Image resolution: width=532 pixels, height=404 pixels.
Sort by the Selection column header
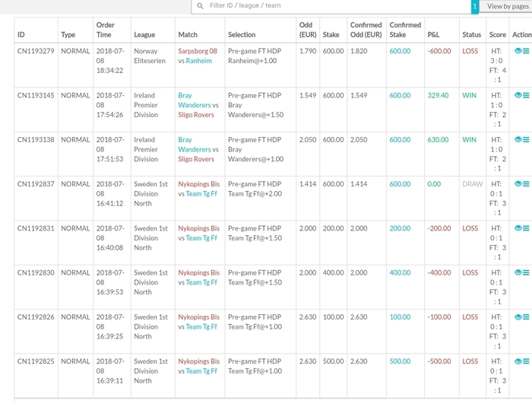(242, 35)
